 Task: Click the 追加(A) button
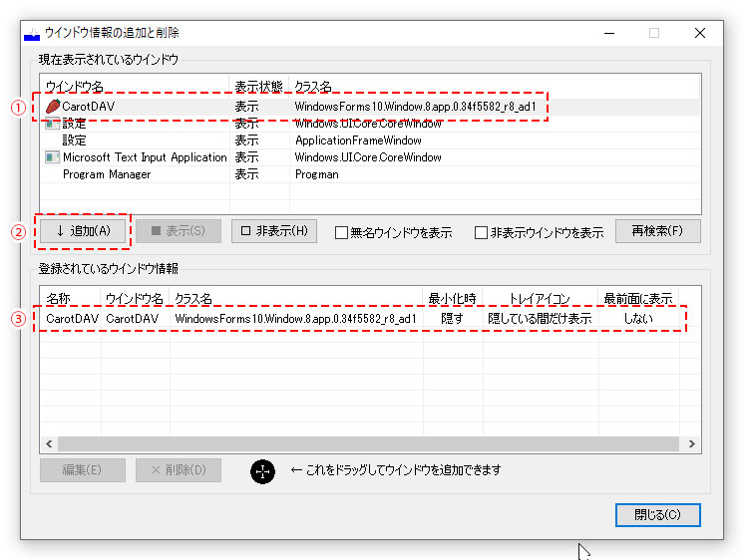click(83, 231)
